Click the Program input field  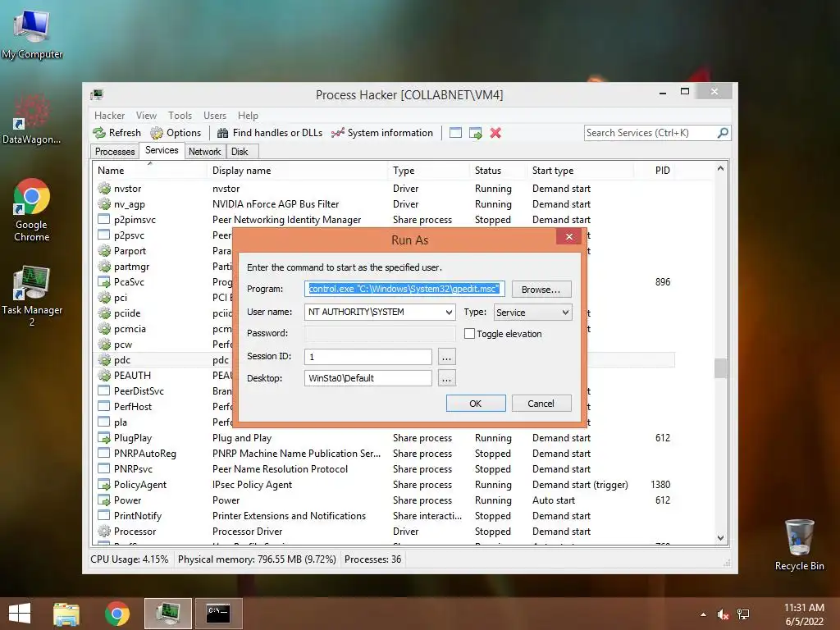(404, 289)
